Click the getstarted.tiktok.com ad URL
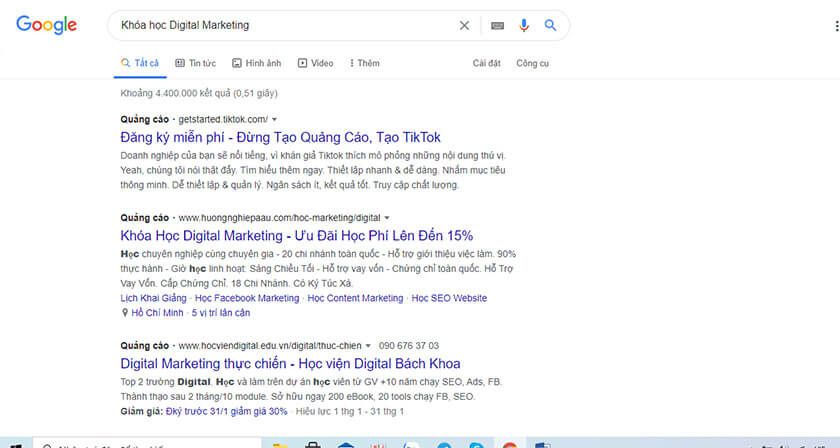The height and width of the screenshot is (448, 840). coord(223,119)
